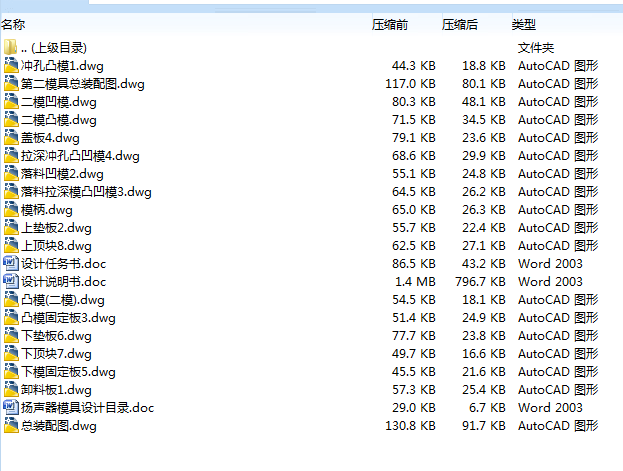Screen dimensions: 623x471
Task: Click the file name 下模固定板5.dwg
Action: point(68,372)
